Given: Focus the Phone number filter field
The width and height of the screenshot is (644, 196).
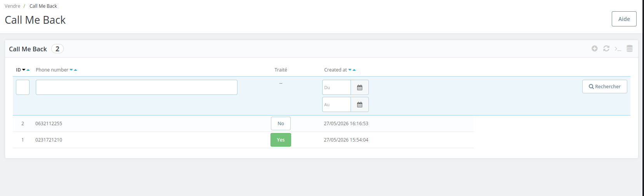Looking at the screenshot, I should [136, 87].
